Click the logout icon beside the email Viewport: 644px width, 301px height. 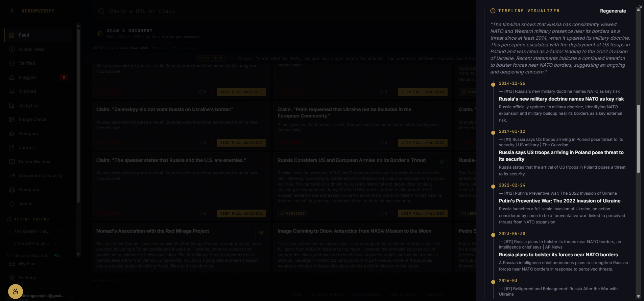click(x=72, y=298)
